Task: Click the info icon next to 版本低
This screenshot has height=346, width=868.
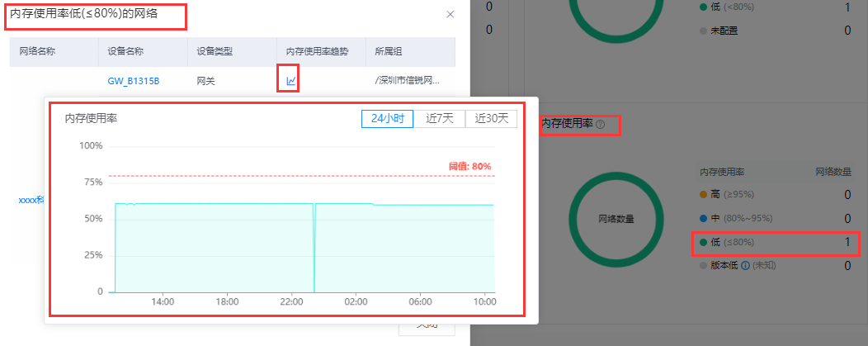Action: (x=745, y=266)
